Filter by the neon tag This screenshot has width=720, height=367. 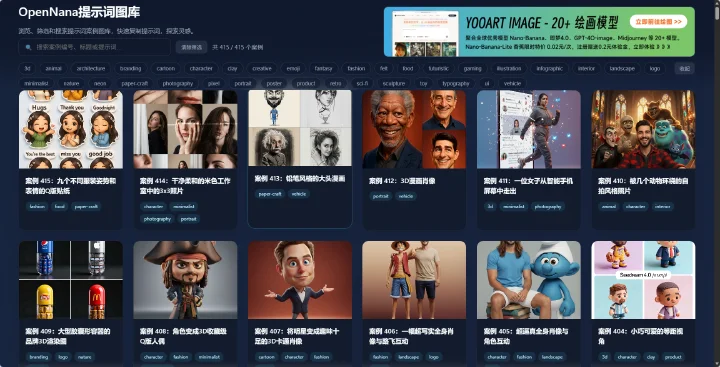tap(100, 84)
